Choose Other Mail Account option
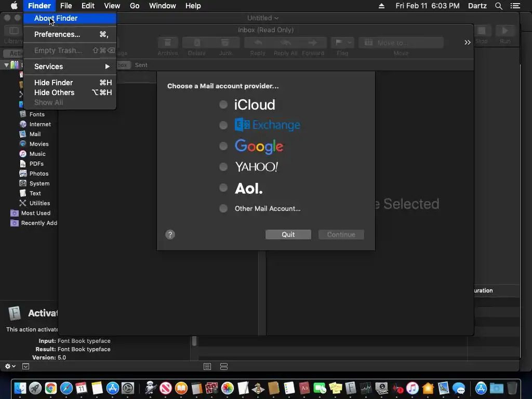 click(x=223, y=208)
